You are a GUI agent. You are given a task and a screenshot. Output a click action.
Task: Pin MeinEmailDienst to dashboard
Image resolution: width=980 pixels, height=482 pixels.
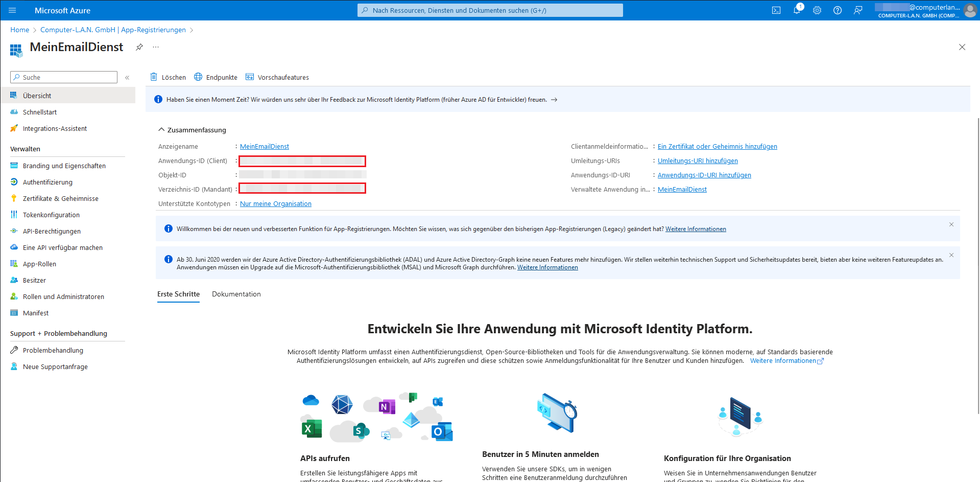point(139,47)
